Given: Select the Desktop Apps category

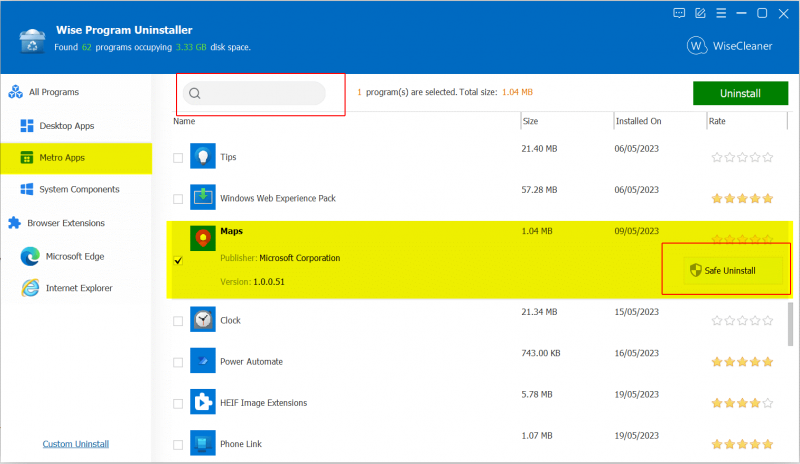Looking at the screenshot, I should (67, 126).
